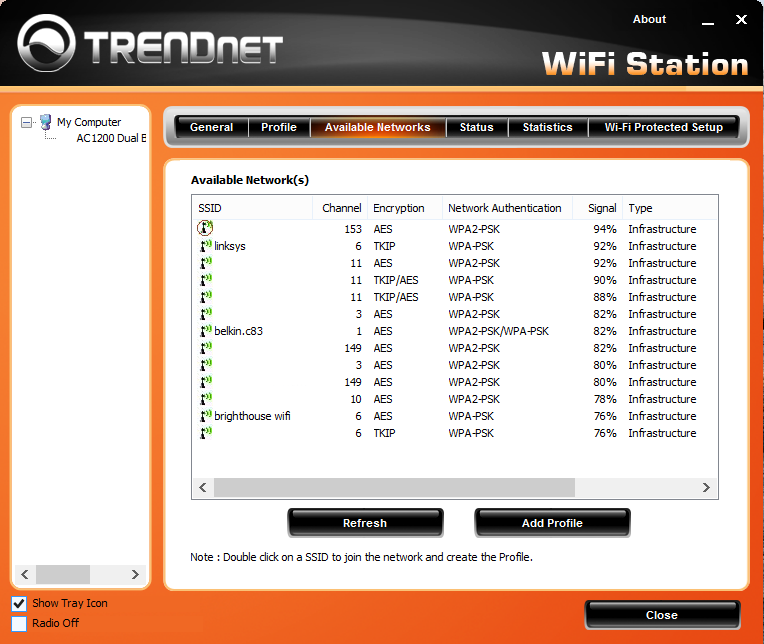
Task: Click TKIP/AES cell in the 90% row
Action: (396, 280)
